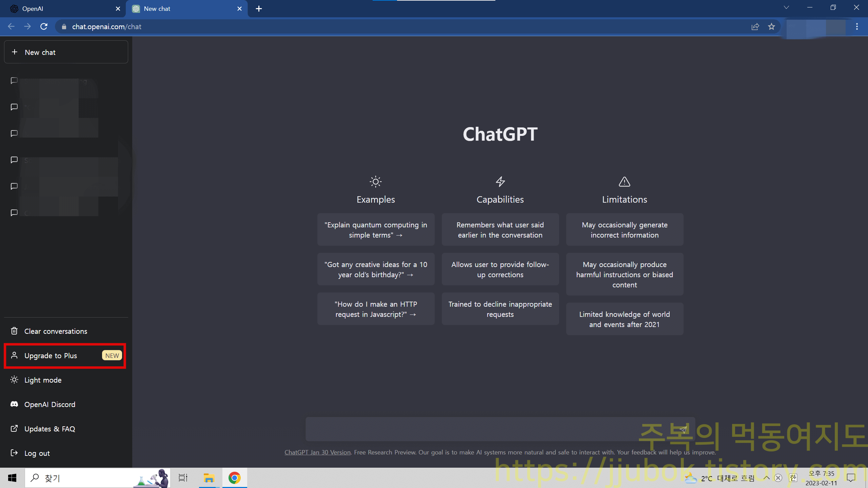Click the New chat sidebar button
The width and height of the screenshot is (868, 488).
click(66, 52)
